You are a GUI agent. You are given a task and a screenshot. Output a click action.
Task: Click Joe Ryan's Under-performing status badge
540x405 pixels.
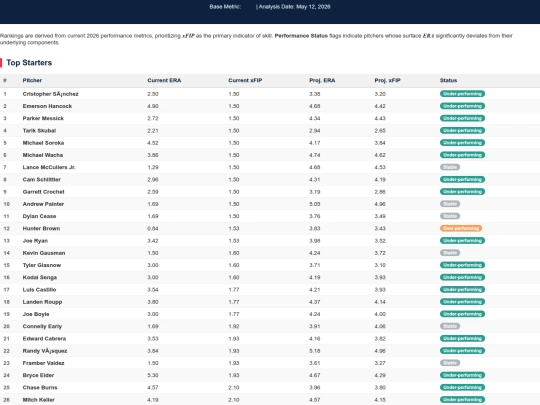(462, 240)
